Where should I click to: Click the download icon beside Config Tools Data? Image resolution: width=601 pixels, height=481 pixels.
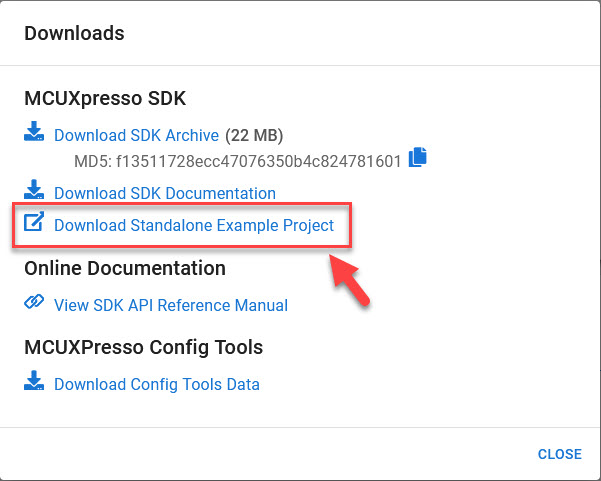coord(34,381)
